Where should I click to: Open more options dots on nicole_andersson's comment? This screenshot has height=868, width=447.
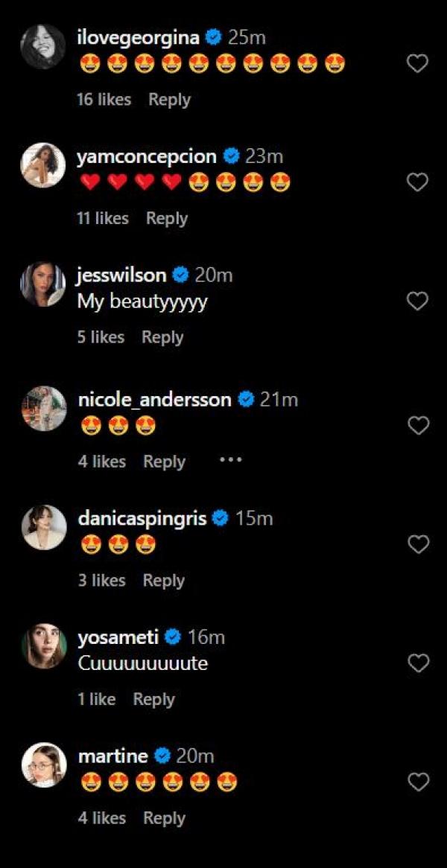[231, 460]
